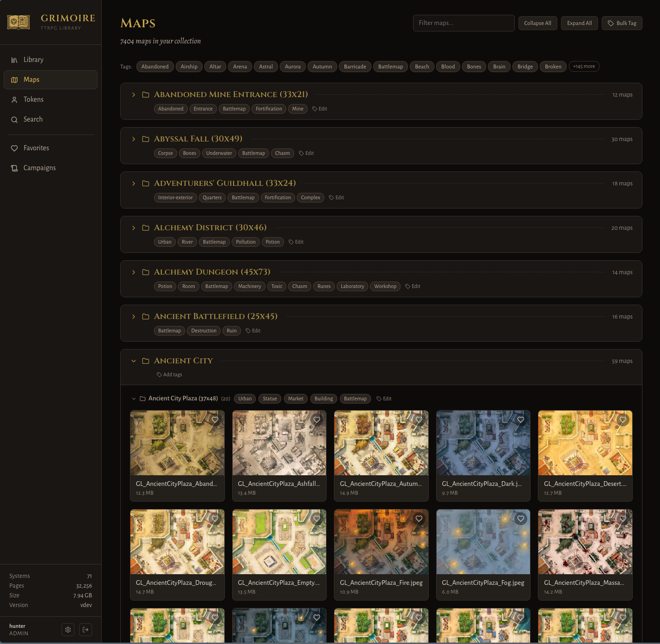Screen dimensions: 660x644
Task: Click the Collapse All button
Action: pos(537,23)
